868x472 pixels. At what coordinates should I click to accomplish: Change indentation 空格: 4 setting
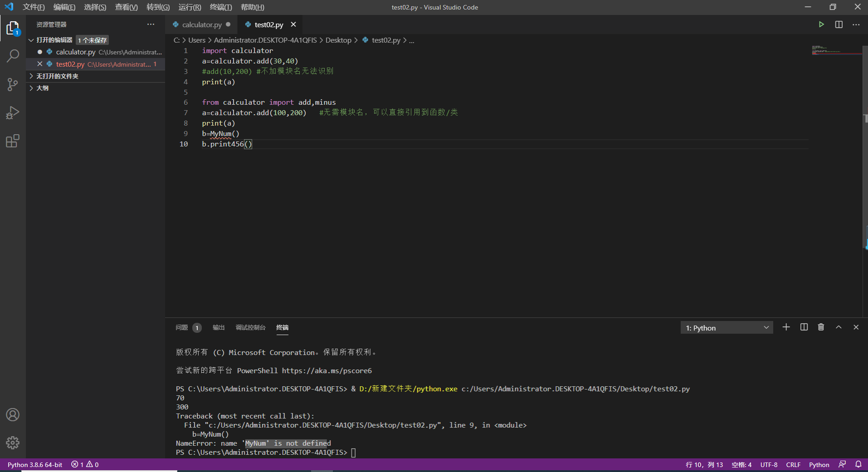click(x=741, y=465)
